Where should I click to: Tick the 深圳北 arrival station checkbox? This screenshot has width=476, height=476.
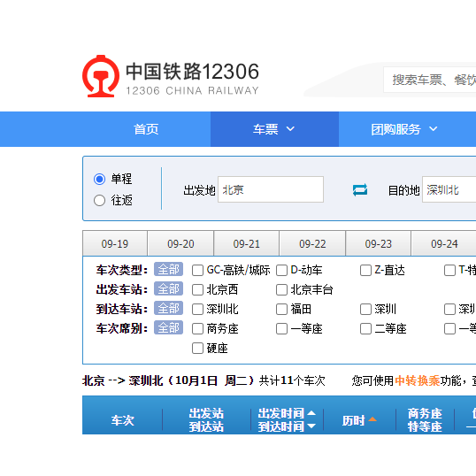coord(197,310)
